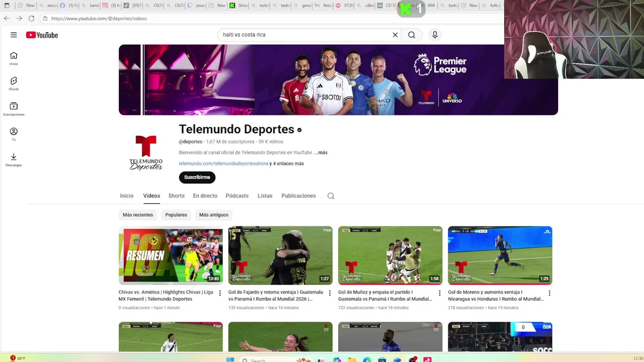View site information icon in address bar
Image resolution: width=644 pixels, height=362 pixels.
45,18
